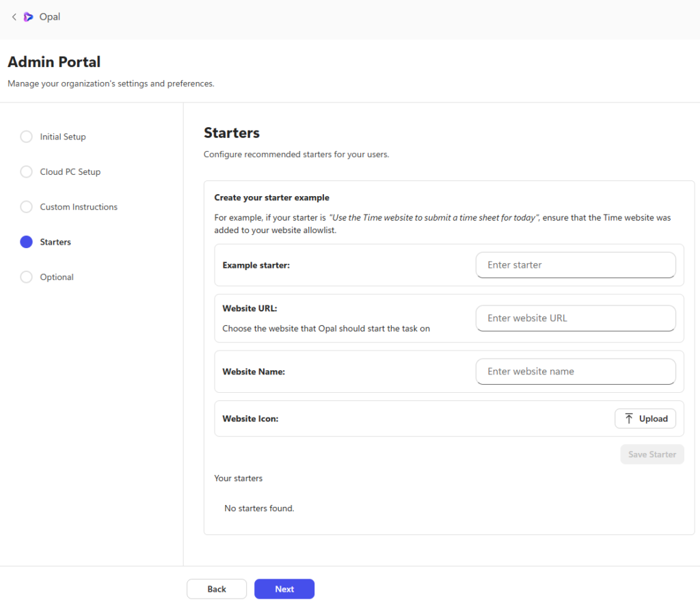Click the Opal title text

click(x=49, y=17)
